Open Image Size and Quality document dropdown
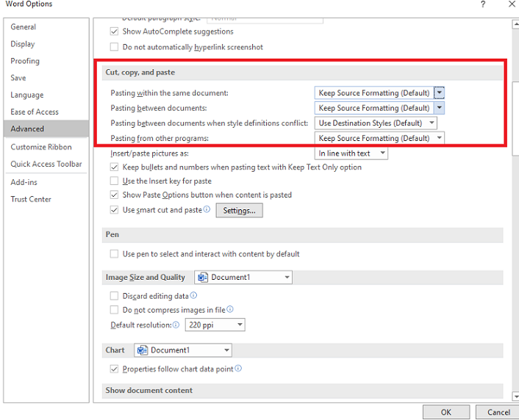This screenshot has width=519, height=420. (243, 277)
